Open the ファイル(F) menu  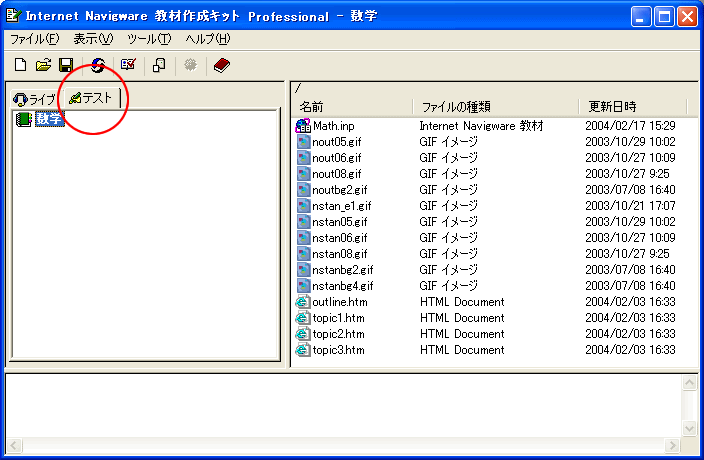point(35,39)
